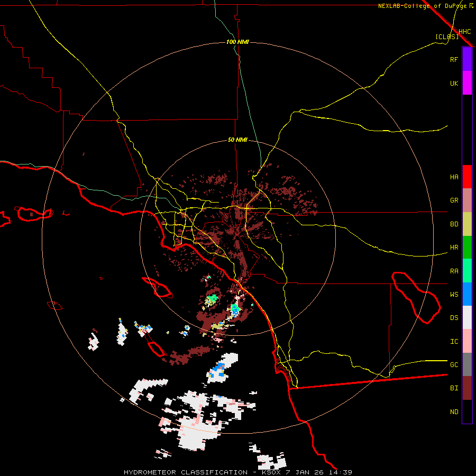Click the "BD" legend label
The image size is (476, 476).
[x=454, y=224]
